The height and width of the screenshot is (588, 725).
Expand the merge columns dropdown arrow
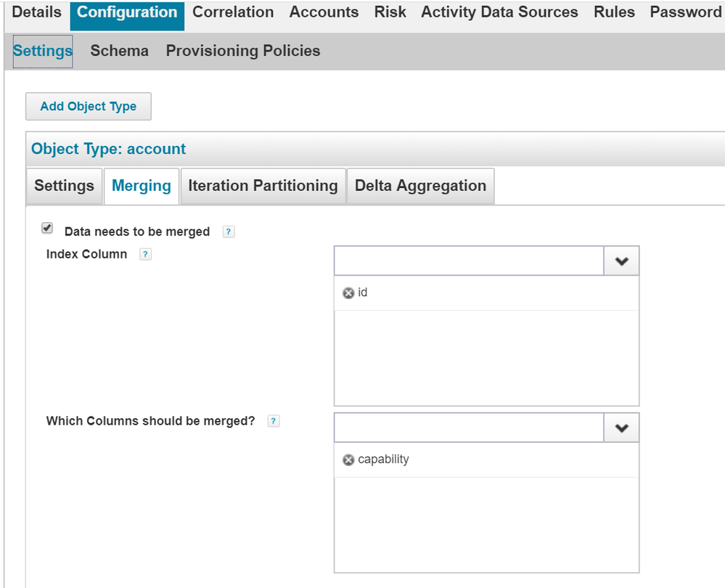[621, 428]
